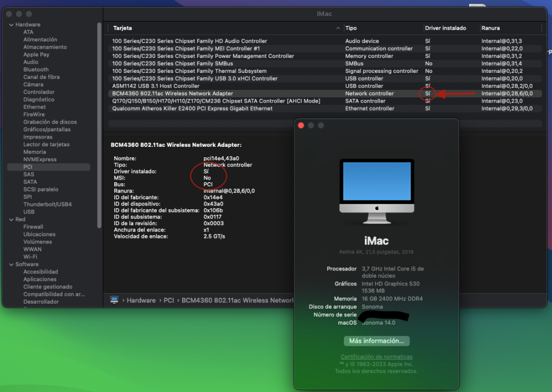
Task: Select Lector de tarjetas in sidebar
Action: coord(46,145)
